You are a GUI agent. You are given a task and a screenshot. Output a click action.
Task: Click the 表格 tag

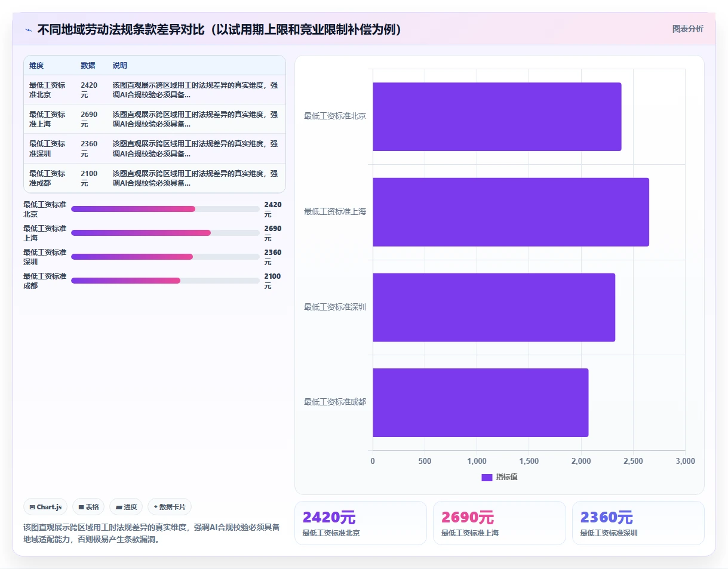tap(88, 507)
